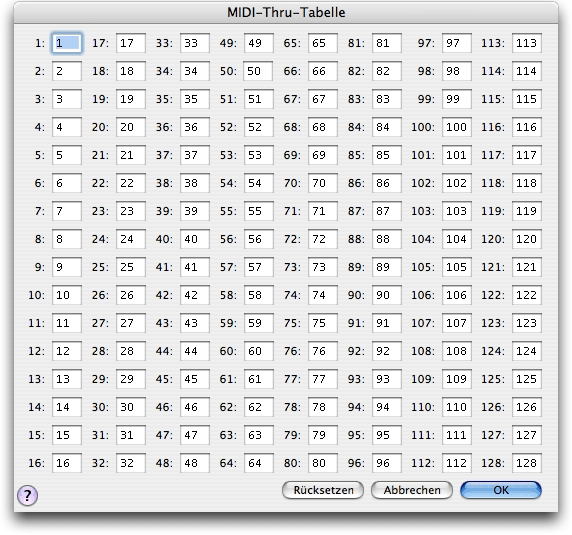Focus the field for entry 17
The width and height of the screenshot is (572, 535).
coord(131,43)
